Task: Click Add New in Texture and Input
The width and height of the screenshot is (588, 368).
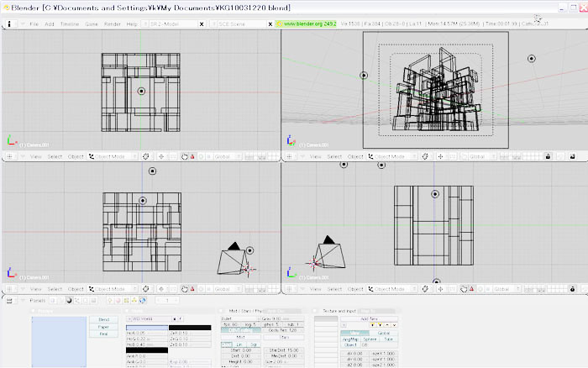Action: [369, 318]
